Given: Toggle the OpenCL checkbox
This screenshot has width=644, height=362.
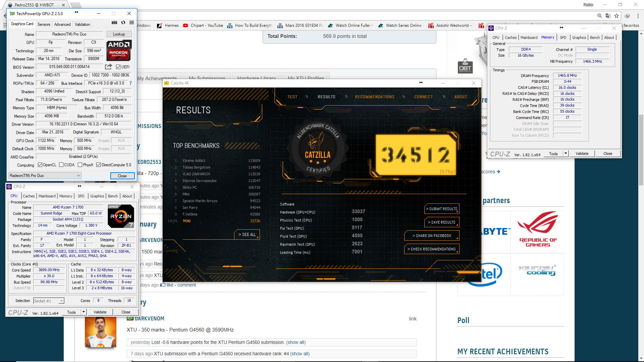Looking at the screenshot, I should (x=40, y=165).
